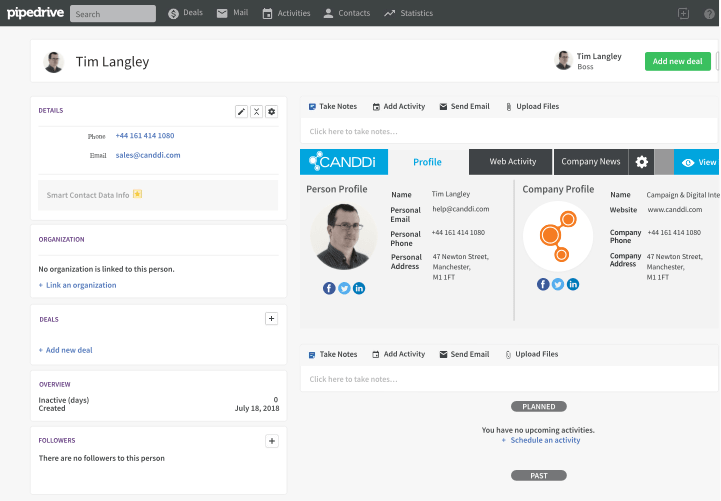721x501 pixels.
Task: Click the CANDDi View eye button
Action: [697, 162]
